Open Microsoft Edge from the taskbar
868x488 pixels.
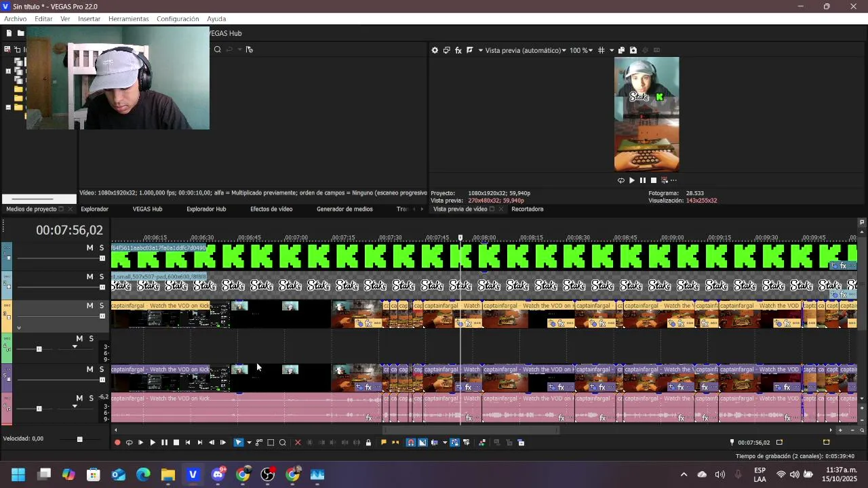[143, 474]
